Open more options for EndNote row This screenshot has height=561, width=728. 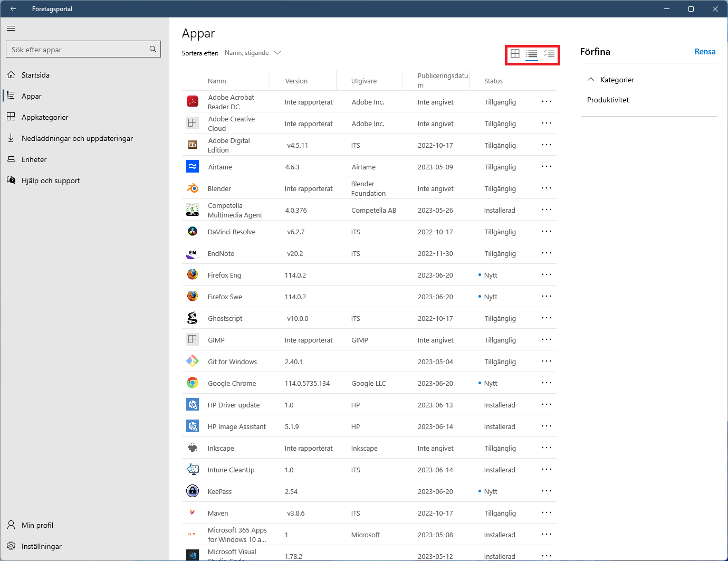tap(547, 253)
